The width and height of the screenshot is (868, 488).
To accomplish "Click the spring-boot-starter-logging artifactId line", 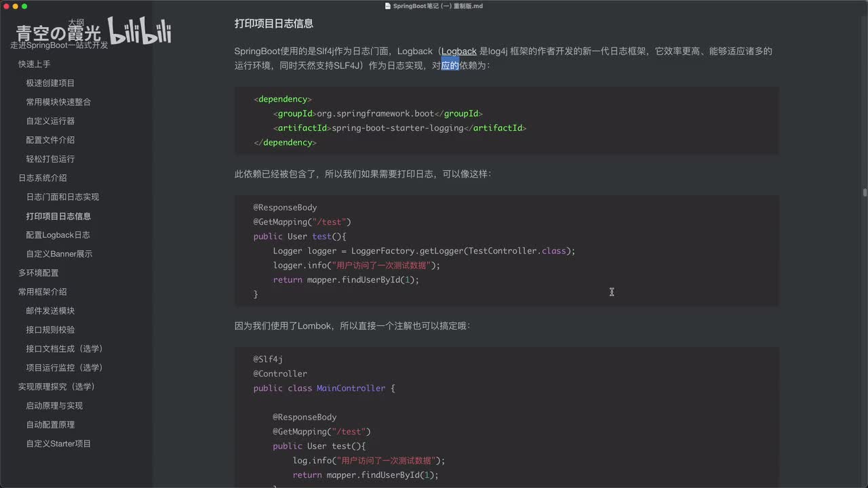I will coord(399,127).
